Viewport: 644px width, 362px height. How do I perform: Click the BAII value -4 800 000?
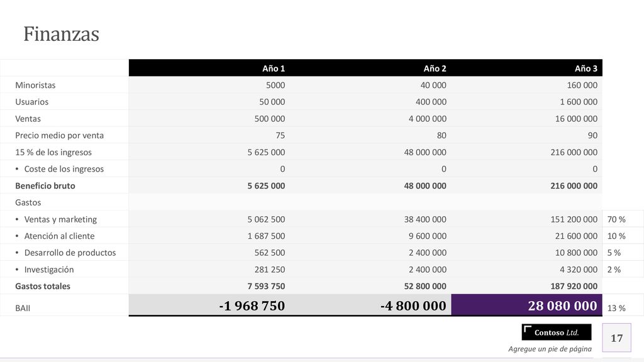[413, 306]
